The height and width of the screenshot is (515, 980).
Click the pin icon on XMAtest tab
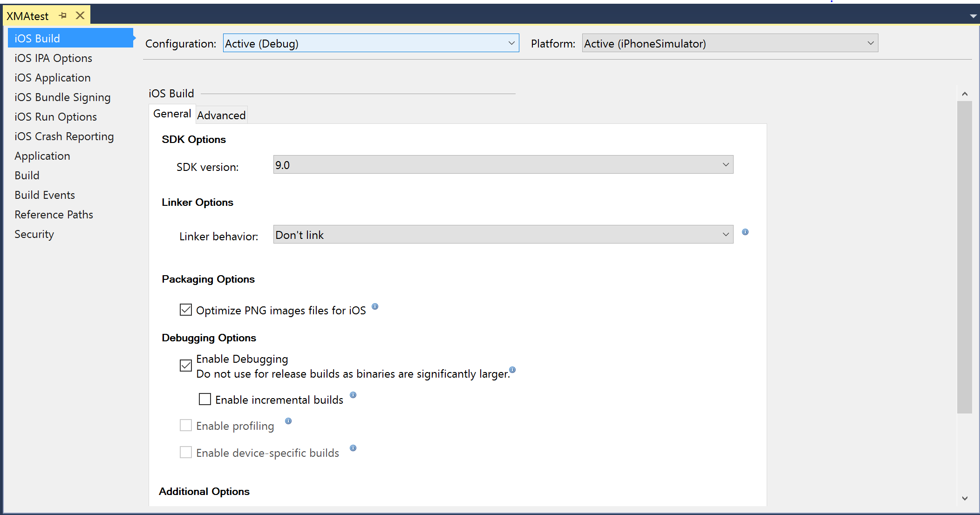[63, 15]
